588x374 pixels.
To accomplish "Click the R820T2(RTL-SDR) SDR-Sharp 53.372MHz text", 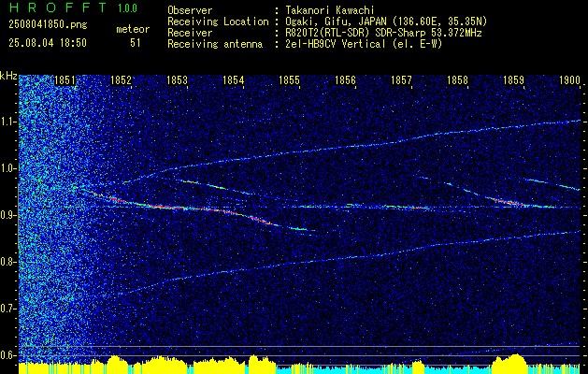I will point(383,33).
